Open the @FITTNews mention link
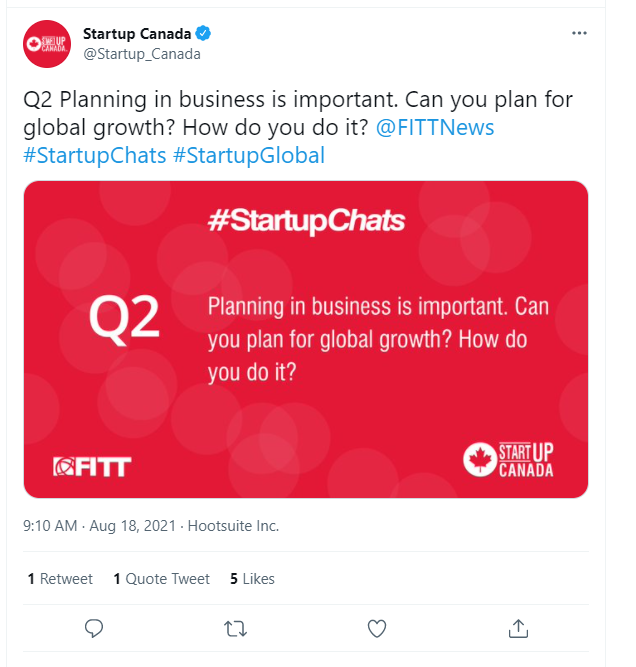The height and width of the screenshot is (667, 636). [x=434, y=128]
